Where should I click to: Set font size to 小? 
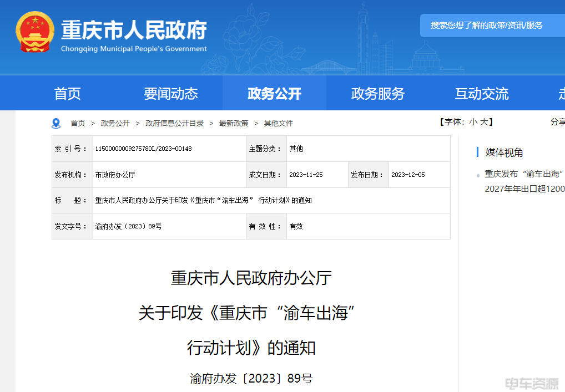473,122
